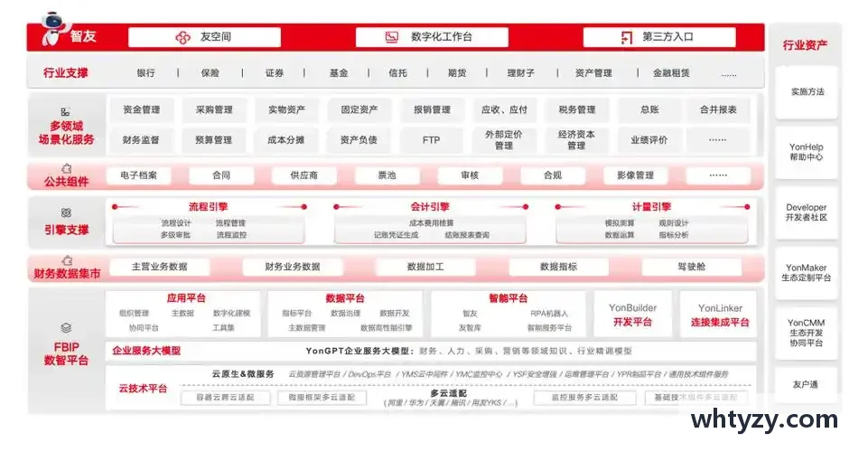
Task: Select 保险 in the 行业支撑 row
Action: tap(210, 73)
